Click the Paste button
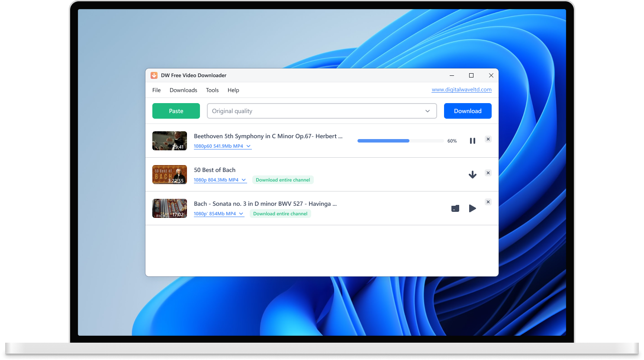The image size is (644, 360). 176,111
